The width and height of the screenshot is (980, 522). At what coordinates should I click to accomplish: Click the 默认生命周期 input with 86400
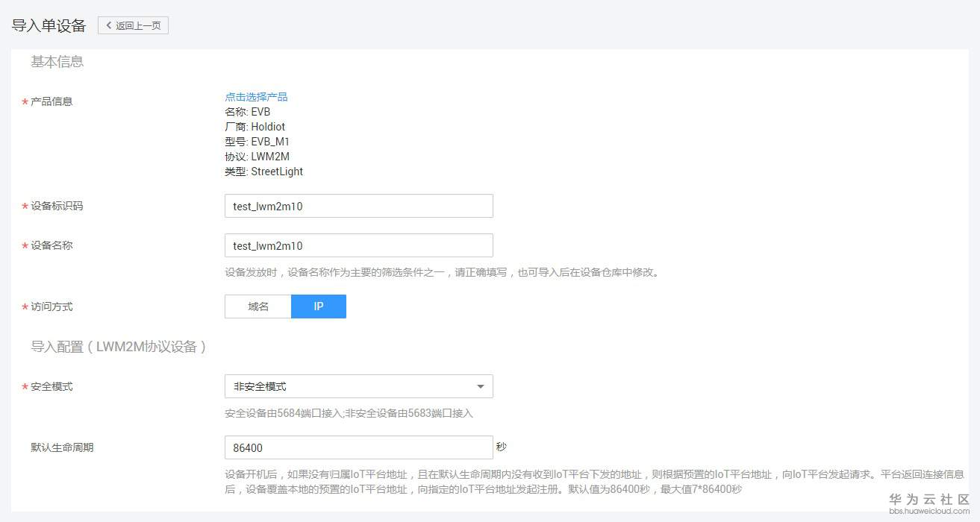click(358, 447)
